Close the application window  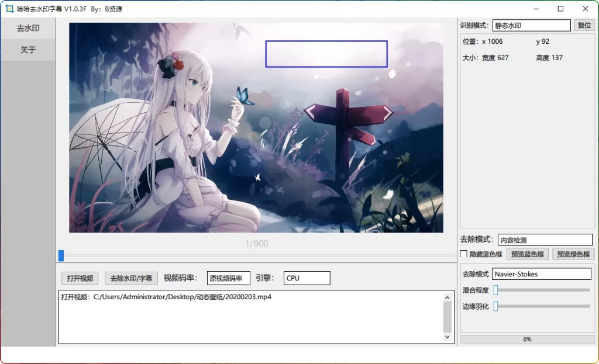tap(585, 9)
